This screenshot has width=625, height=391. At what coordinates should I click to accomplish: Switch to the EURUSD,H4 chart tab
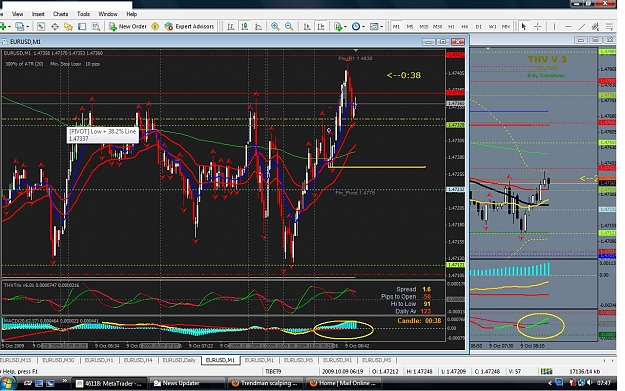pyautogui.click(x=138, y=360)
